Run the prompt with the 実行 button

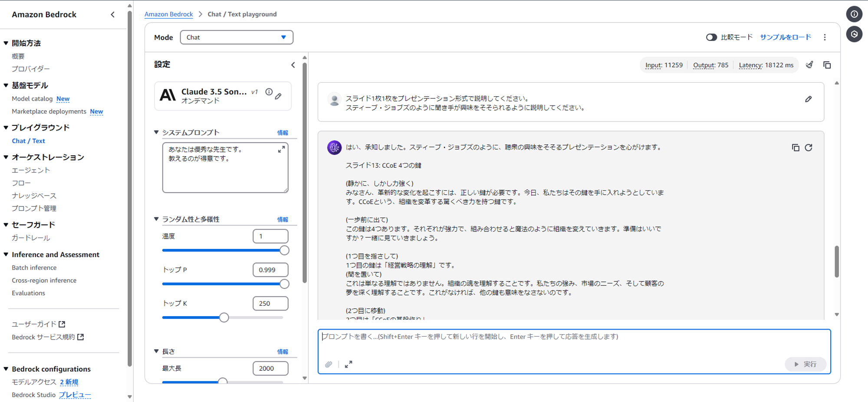click(x=806, y=364)
